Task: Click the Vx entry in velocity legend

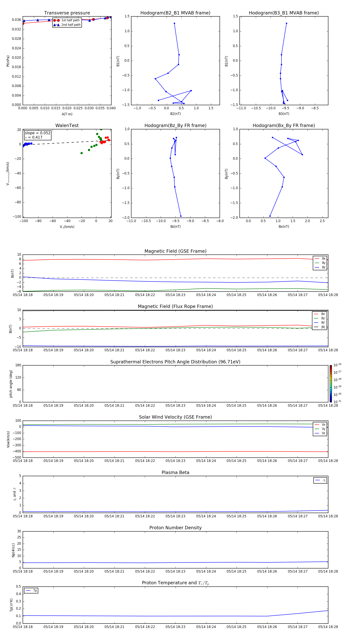Action: click(x=323, y=424)
